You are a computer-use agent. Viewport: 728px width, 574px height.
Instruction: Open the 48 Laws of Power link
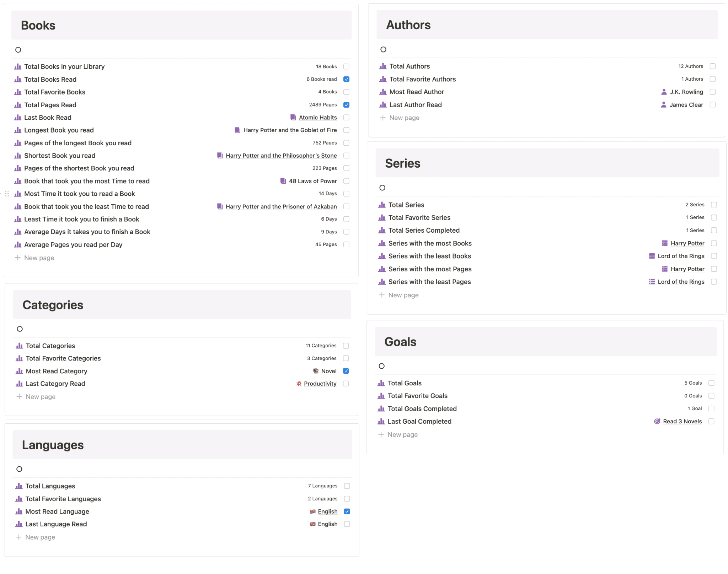[312, 181]
